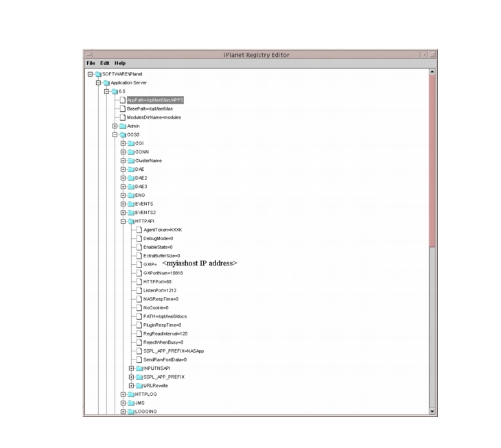Click the DAE2 folder icon
Image resolution: width=501 pixels, height=448 pixels.
click(x=131, y=178)
